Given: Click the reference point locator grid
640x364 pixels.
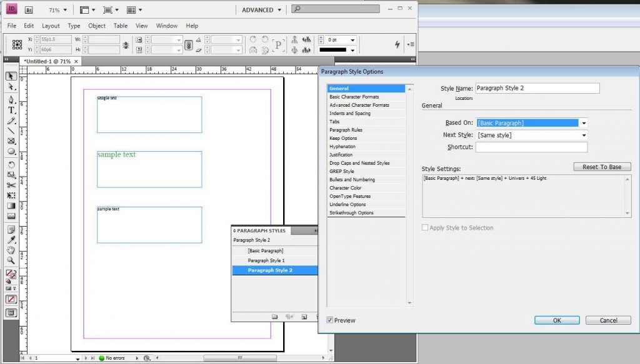Looking at the screenshot, I should point(17,44).
